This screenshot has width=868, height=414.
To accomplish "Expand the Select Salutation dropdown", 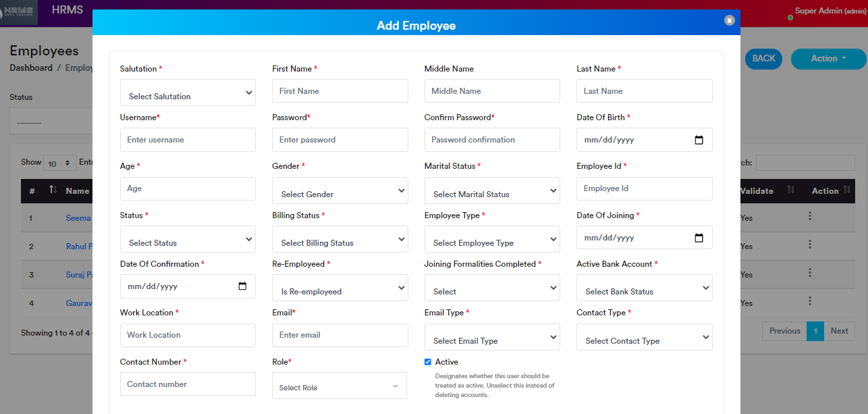I will (x=188, y=93).
